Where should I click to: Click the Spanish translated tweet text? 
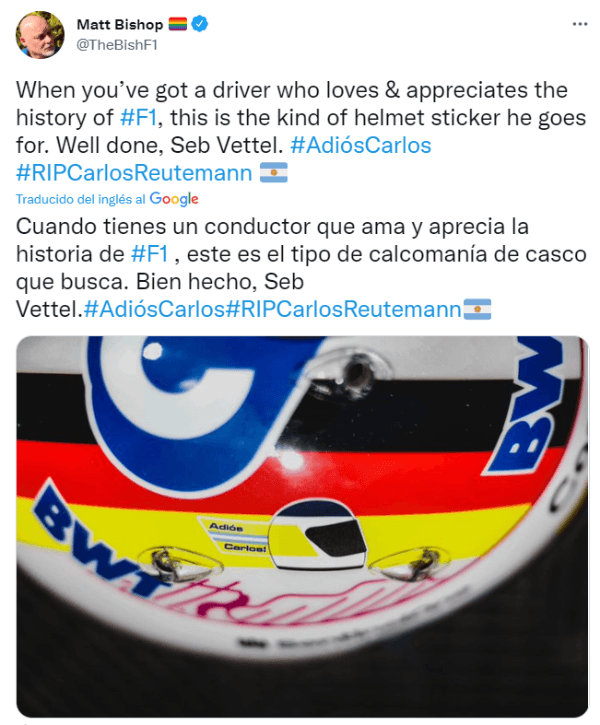[x=300, y=268]
